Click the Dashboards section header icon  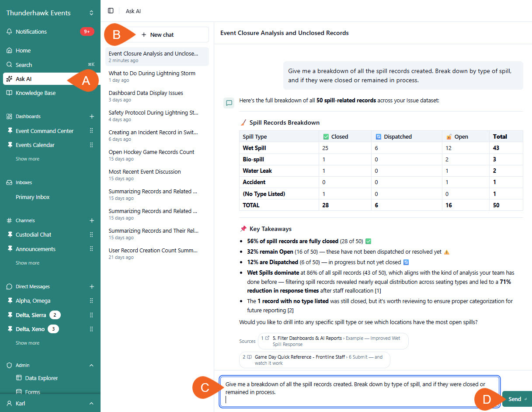coord(9,116)
